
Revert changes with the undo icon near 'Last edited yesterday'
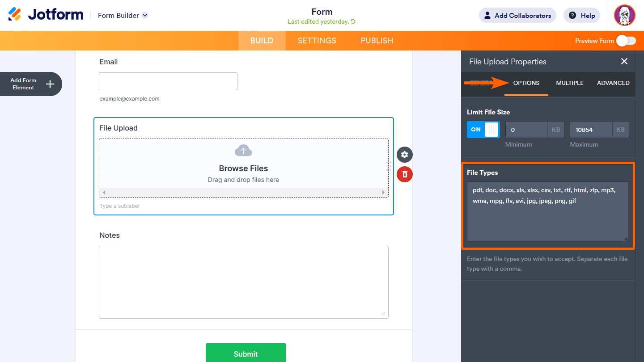[x=353, y=21]
